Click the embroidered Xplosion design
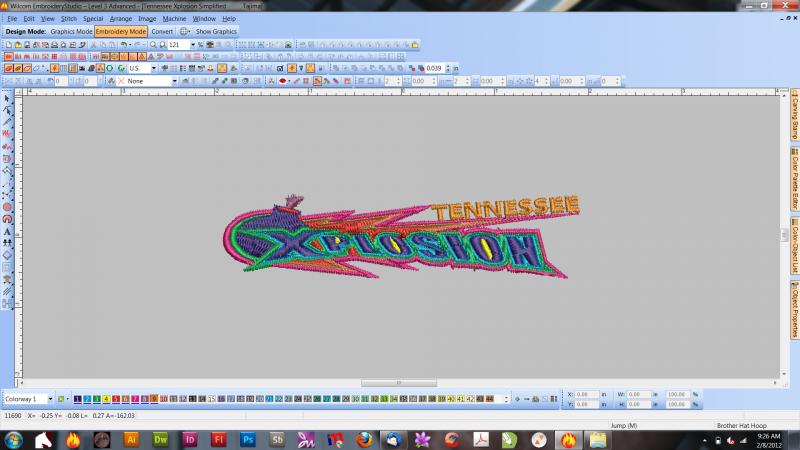The image size is (800, 450). (401, 236)
